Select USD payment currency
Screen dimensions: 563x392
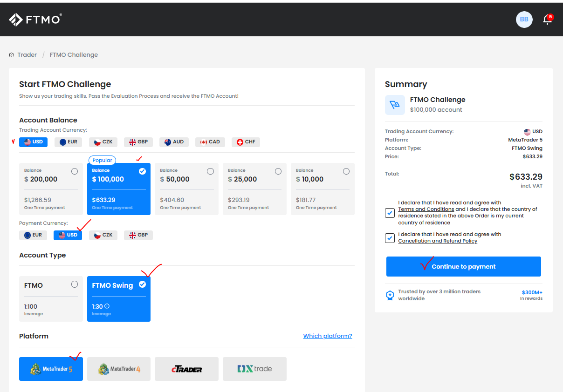click(x=68, y=235)
